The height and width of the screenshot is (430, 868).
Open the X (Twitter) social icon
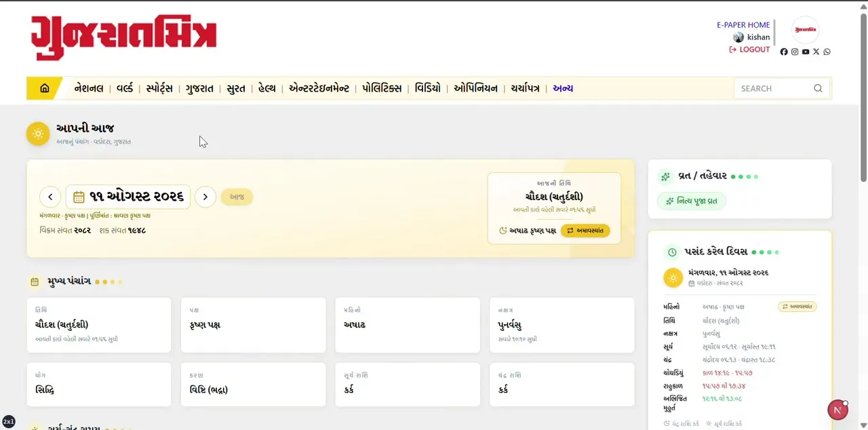(x=816, y=52)
